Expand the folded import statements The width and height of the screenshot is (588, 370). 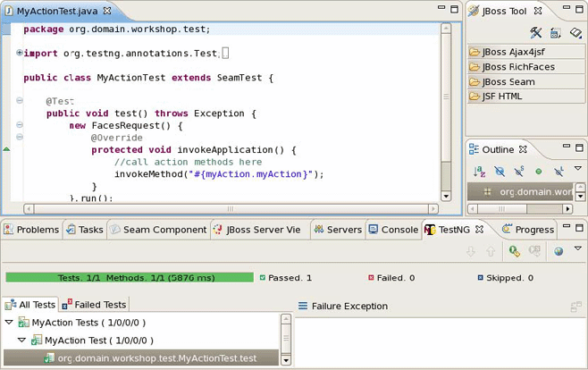point(20,53)
